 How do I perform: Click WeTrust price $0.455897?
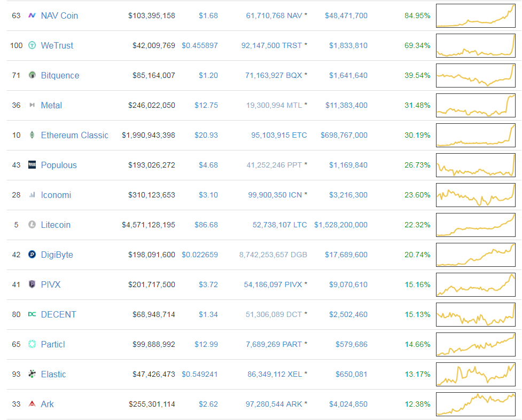[200, 45]
